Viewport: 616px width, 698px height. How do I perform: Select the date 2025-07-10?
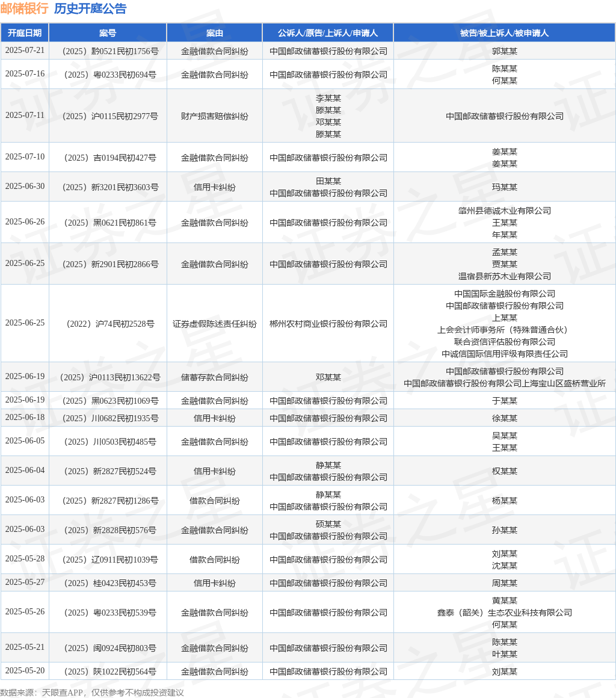(x=25, y=156)
